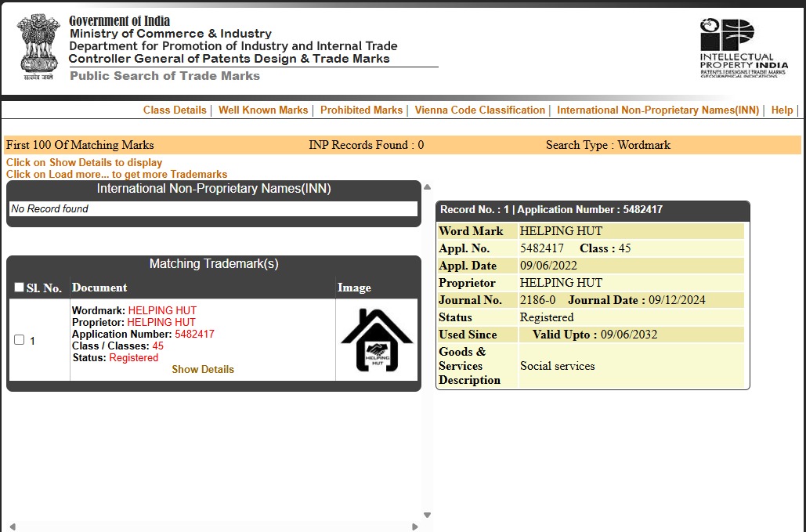
Task: Click the Image column header
Action: 354,288
